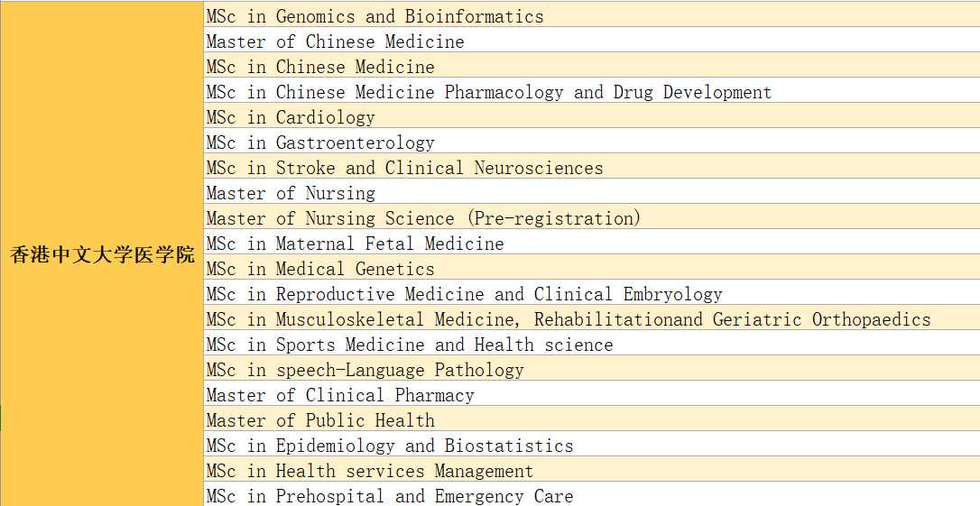Select MSc in Epidemiology and Biostatistics cell
The height and width of the screenshot is (506, 980).
point(390,446)
